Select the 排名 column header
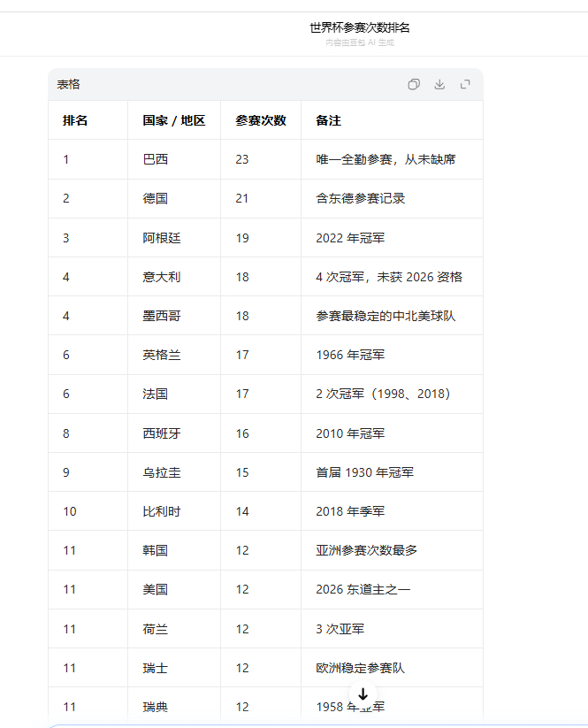The height and width of the screenshot is (728, 588). coord(75,120)
